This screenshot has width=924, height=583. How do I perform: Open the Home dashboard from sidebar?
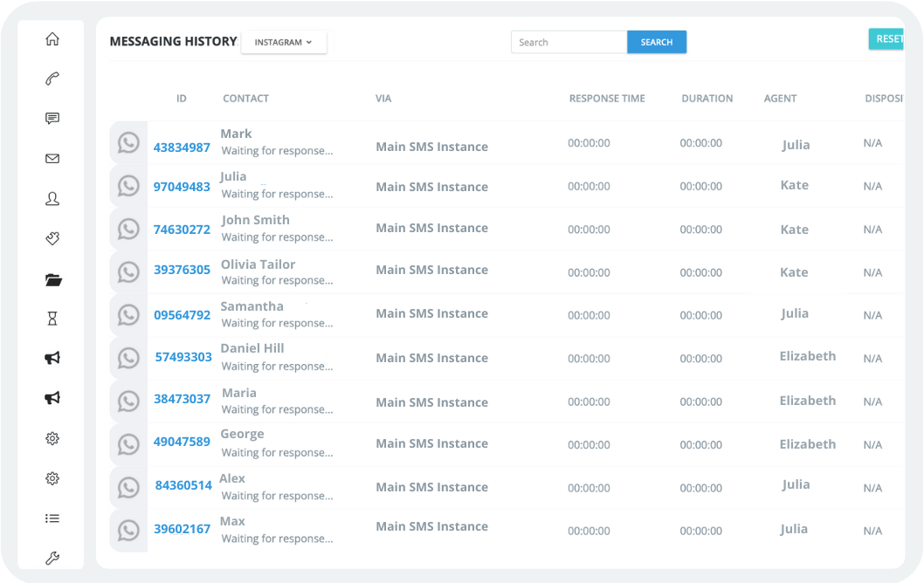tap(52, 39)
